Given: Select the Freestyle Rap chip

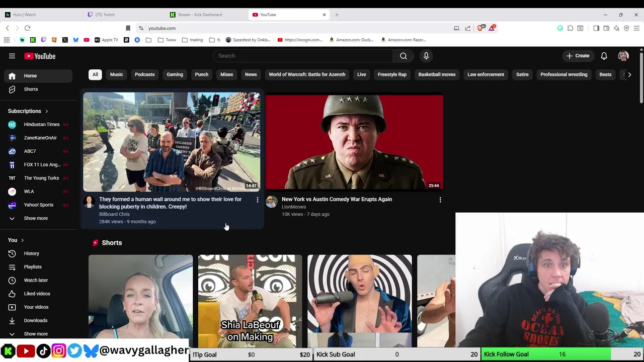Looking at the screenshot, I should pyautogui.click(x=392, y=74).
